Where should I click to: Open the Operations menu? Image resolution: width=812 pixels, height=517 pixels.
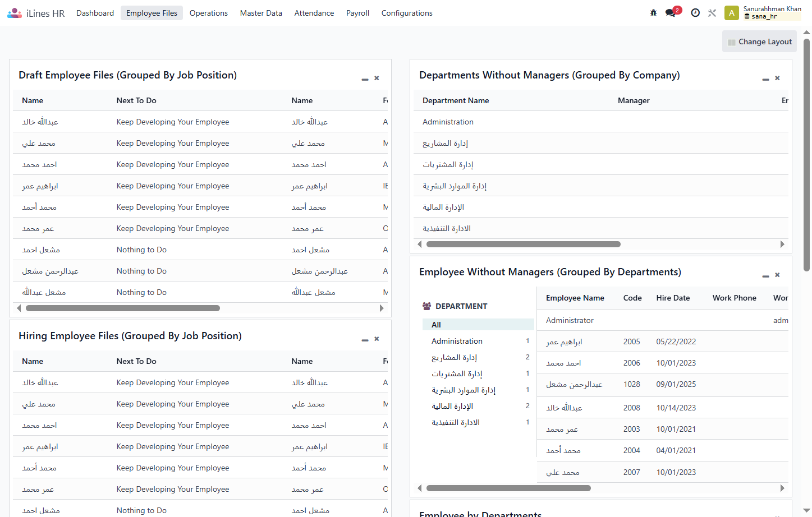pyautogui.click(x=209, y=13)
